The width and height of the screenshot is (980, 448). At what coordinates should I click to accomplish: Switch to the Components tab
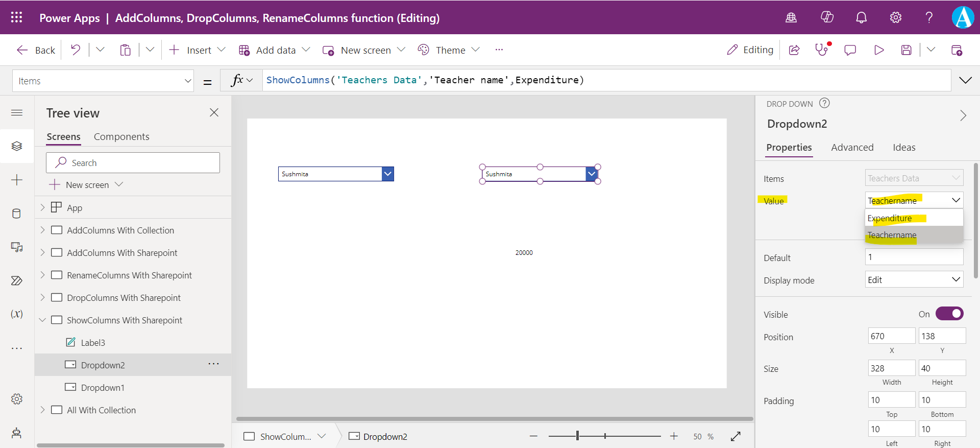point(121,137)
